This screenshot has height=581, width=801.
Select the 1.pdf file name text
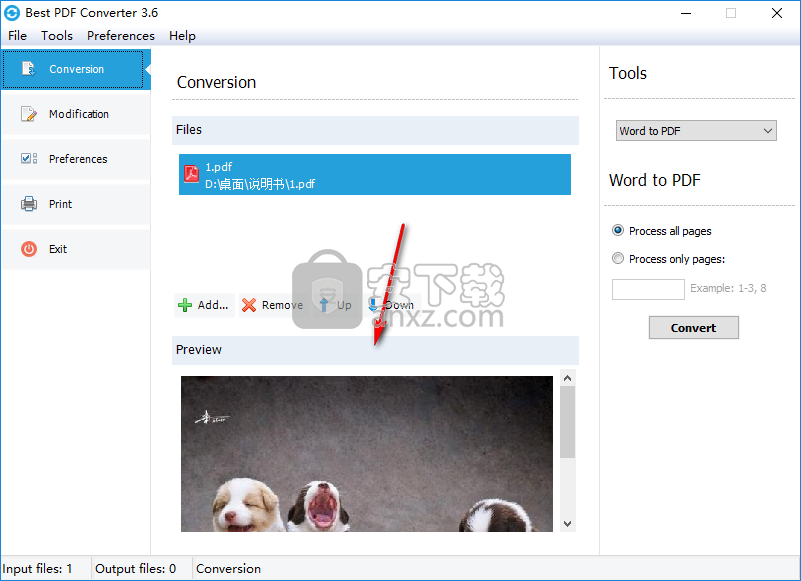coord(219,167)
